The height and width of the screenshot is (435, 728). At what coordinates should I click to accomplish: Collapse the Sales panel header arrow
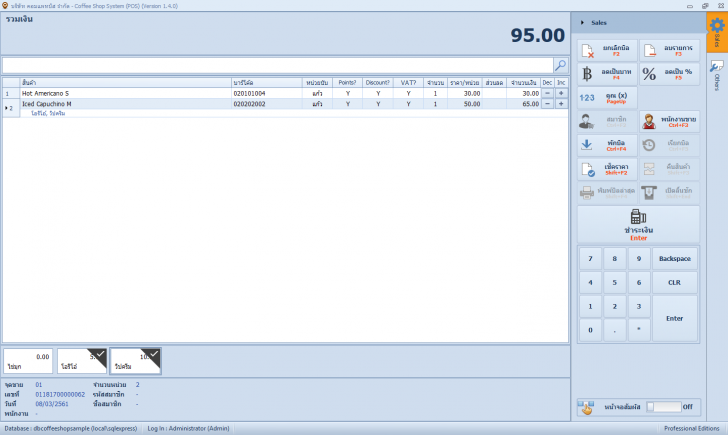point(582,23)
